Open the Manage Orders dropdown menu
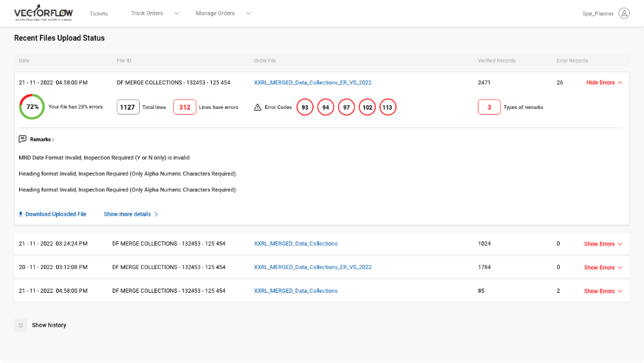 [x=223, y=13]
